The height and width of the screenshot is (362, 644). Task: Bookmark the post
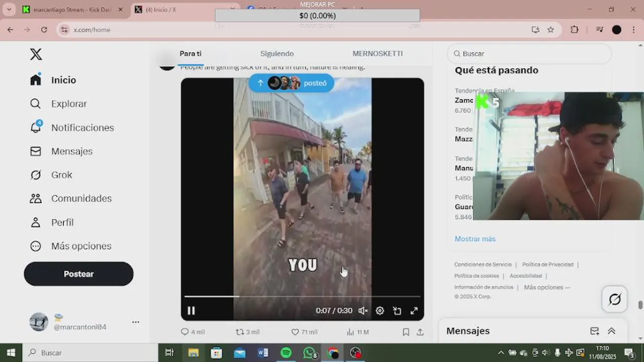pos(406,332)
